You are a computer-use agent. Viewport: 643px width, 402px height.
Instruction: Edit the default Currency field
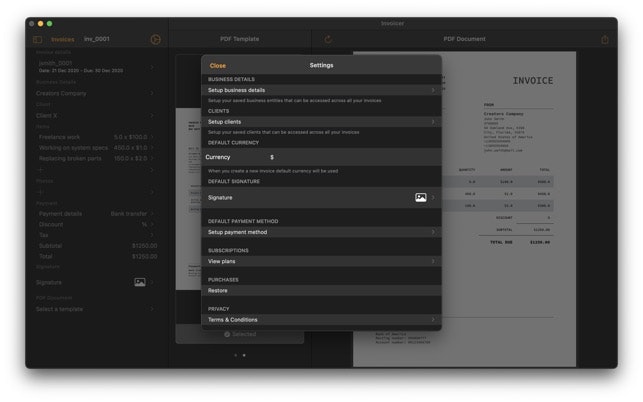321,157
